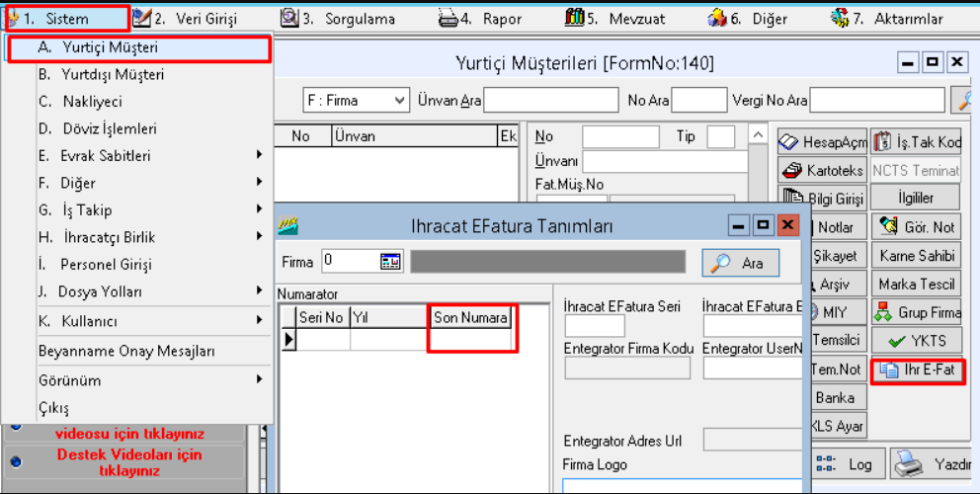The width and height of the screenshot is (980, 494).
Task: Click the Marka Tescil button
Action: point(916,284)
